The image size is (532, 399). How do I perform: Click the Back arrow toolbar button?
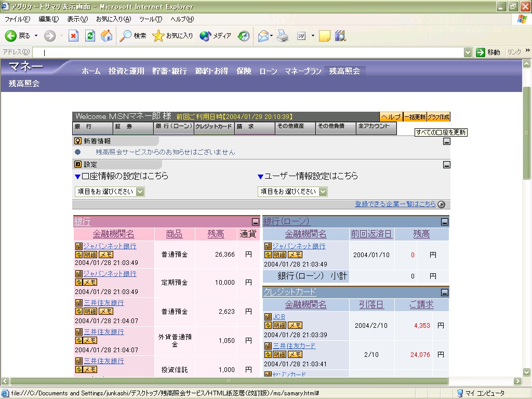point(11,36)
